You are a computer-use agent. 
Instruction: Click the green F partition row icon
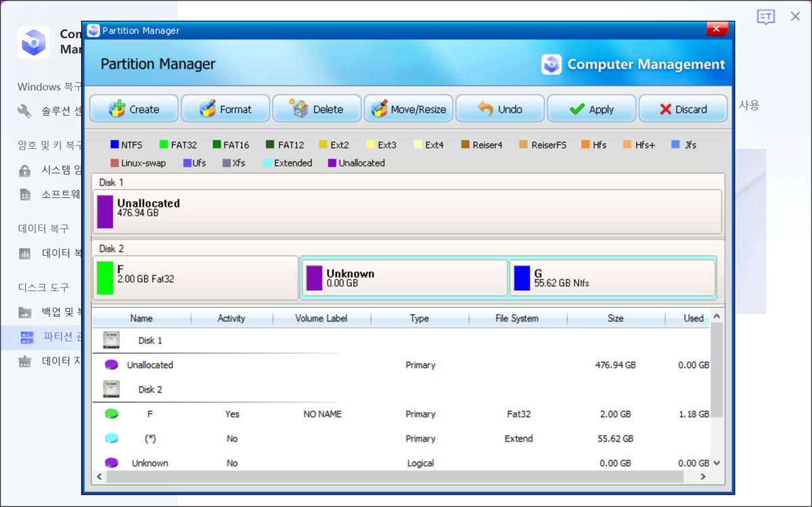click(x=112, y=414)
